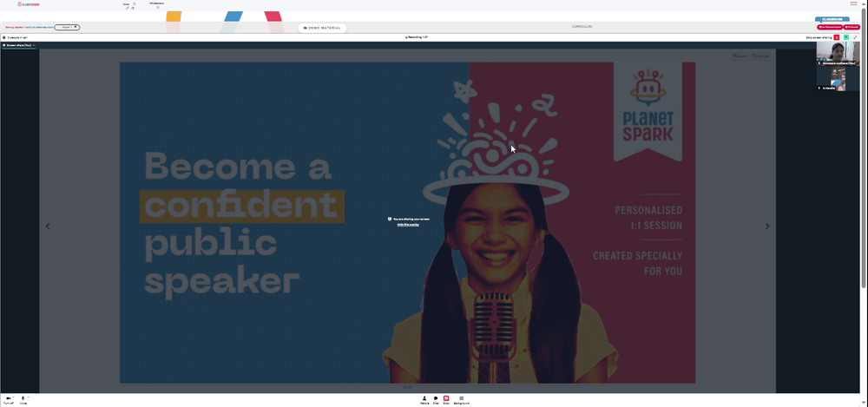Select the pencil draw tool icon
The height and width of the screenshot is (407, 868).
(x=128, y=8)
